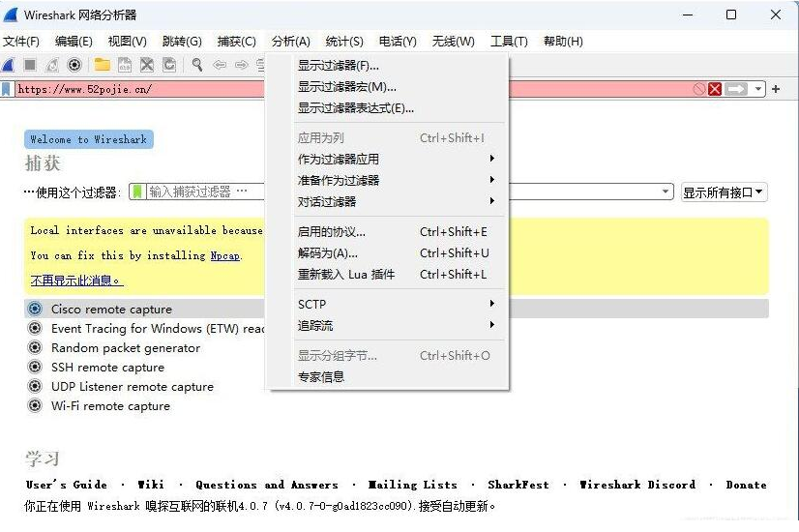
Task: Open display filter history dropdown arrow
Action: click(x=758, y=89)
